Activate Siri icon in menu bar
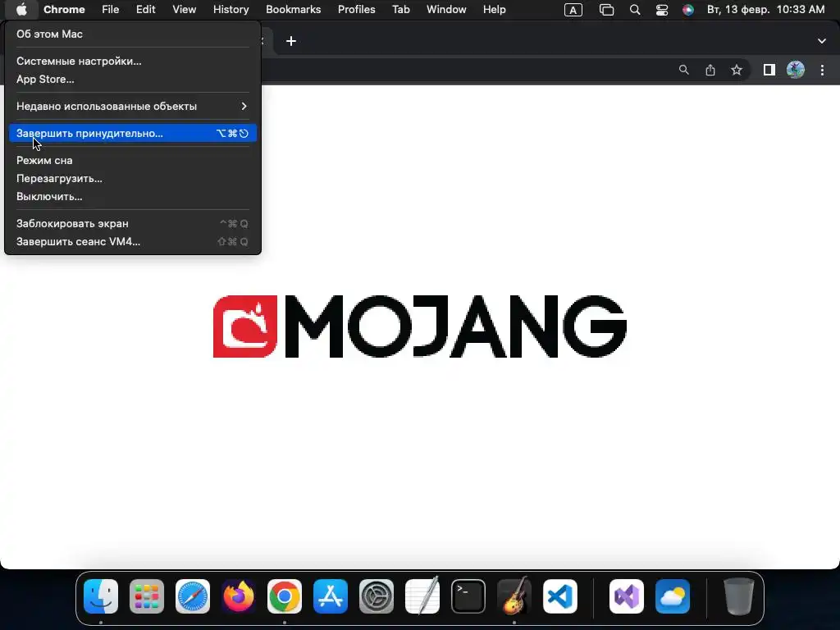 coord(688,10)
